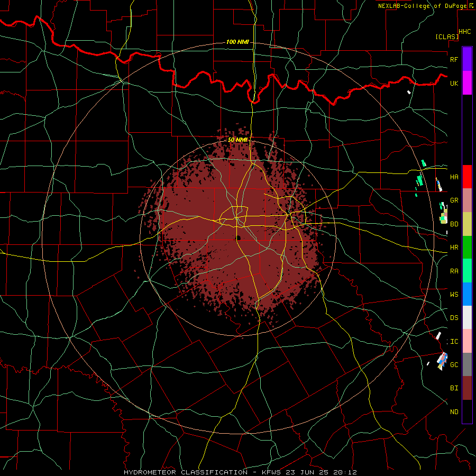Click the red HA legend color swatch
Screen dimensions: 476x476
(x=467, y=177)
